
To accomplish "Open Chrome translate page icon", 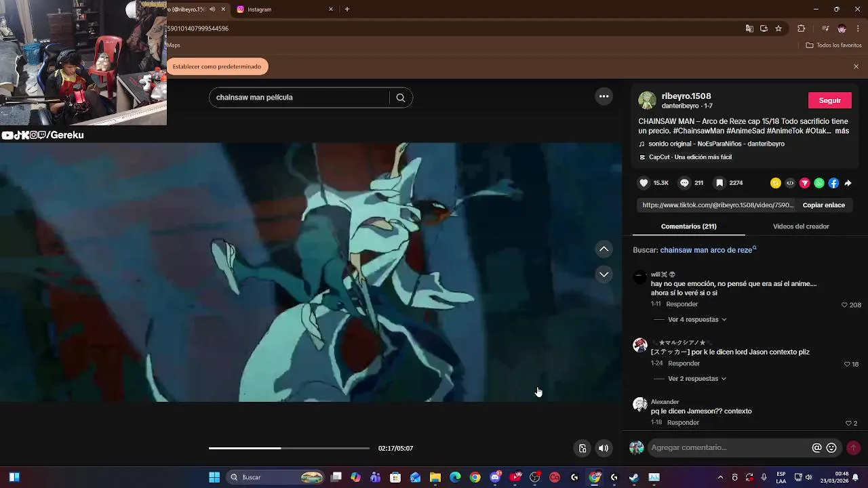I will pos(749,28).
